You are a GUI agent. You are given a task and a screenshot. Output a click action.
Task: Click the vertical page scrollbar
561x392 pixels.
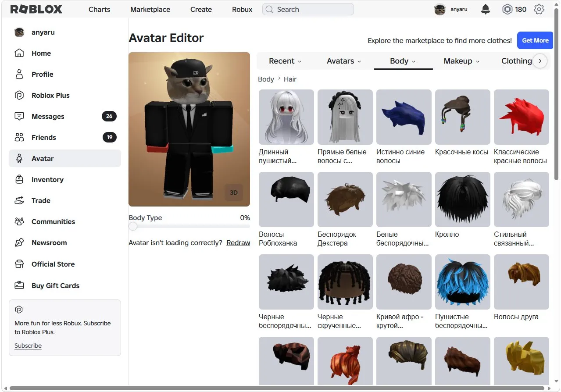point(557,94)
